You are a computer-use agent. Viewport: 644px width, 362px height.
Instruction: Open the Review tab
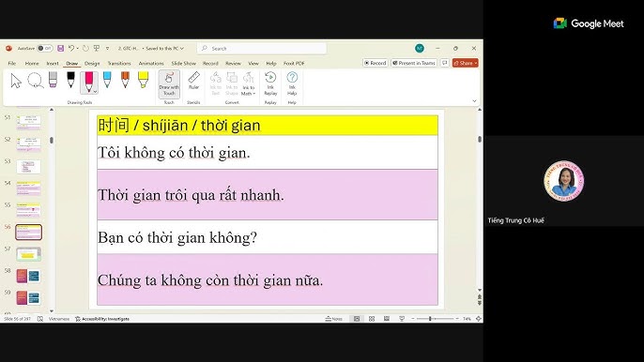[233, 63]
